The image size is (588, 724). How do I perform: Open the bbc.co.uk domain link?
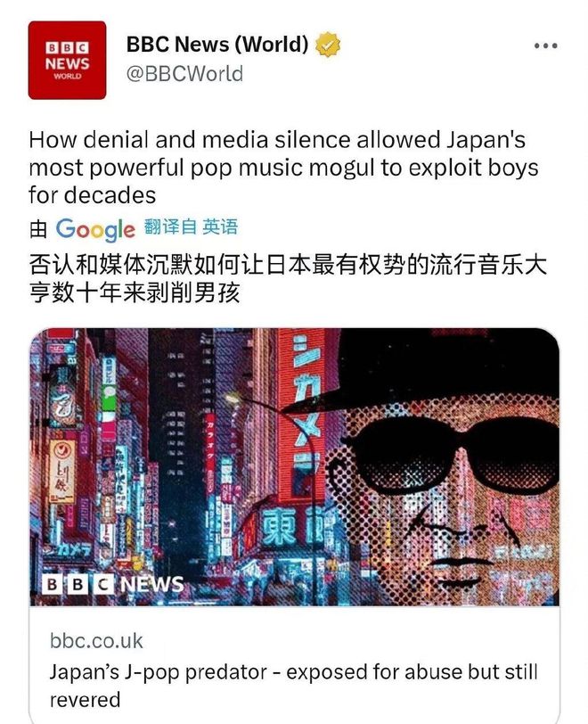click(x=96, y=641)
